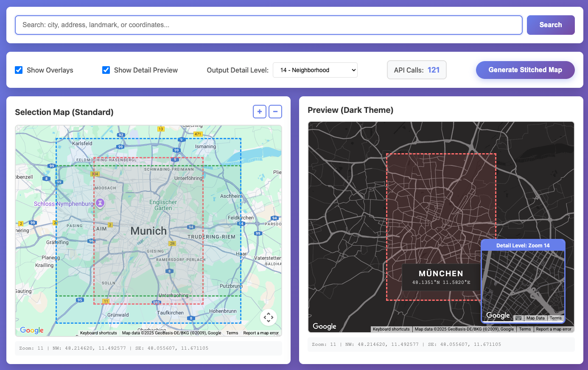Click the Aschheim town label
Screen dimensions: 588x370
point(231,196)
